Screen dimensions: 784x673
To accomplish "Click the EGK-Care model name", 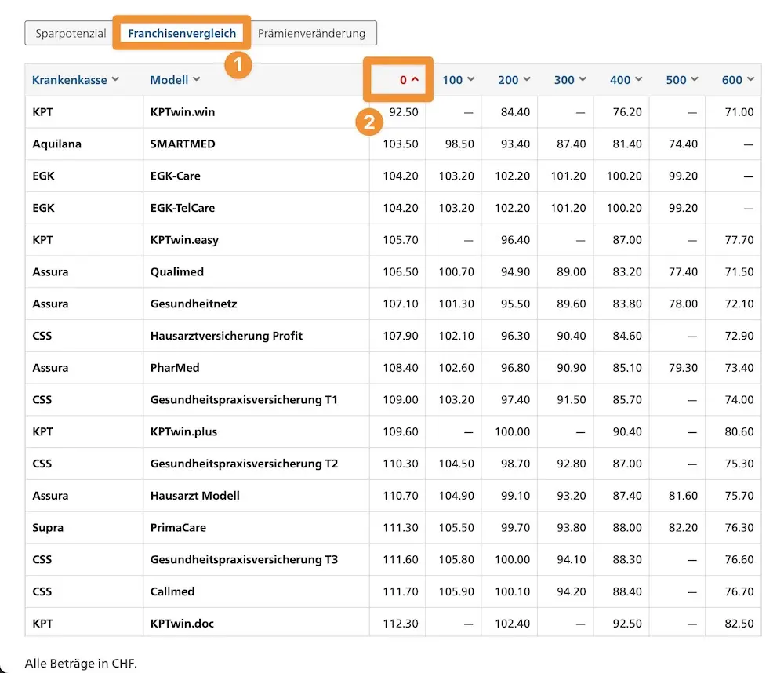I will tap(175, 176).
